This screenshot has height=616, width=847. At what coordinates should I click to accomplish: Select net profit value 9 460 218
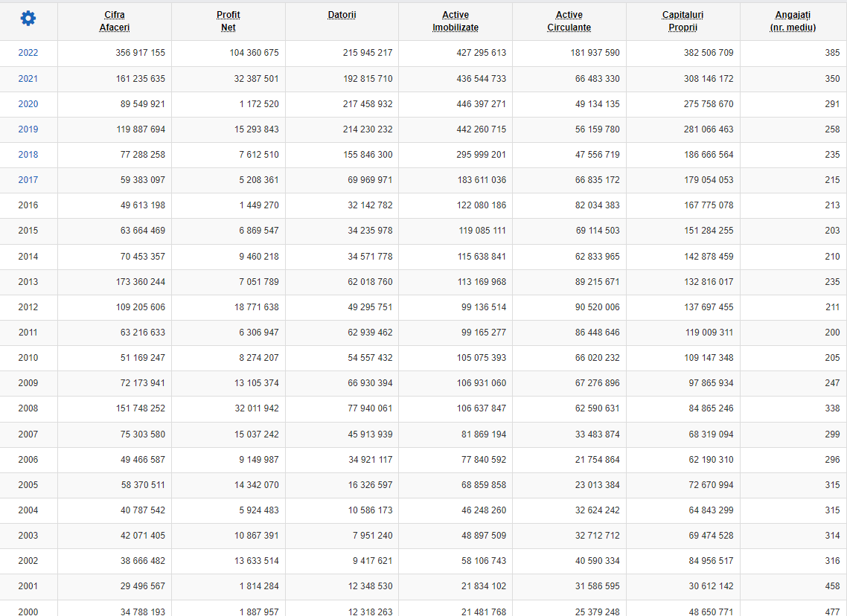pos(259,257)
